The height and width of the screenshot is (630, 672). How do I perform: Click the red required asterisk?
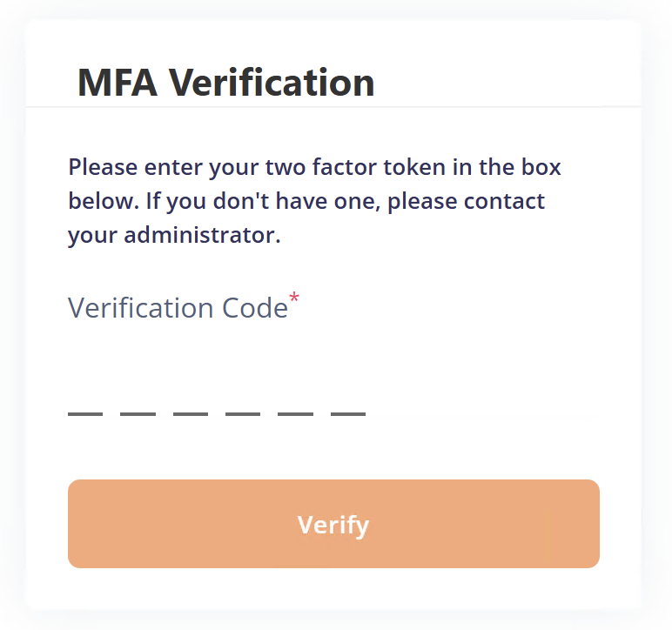294,300
